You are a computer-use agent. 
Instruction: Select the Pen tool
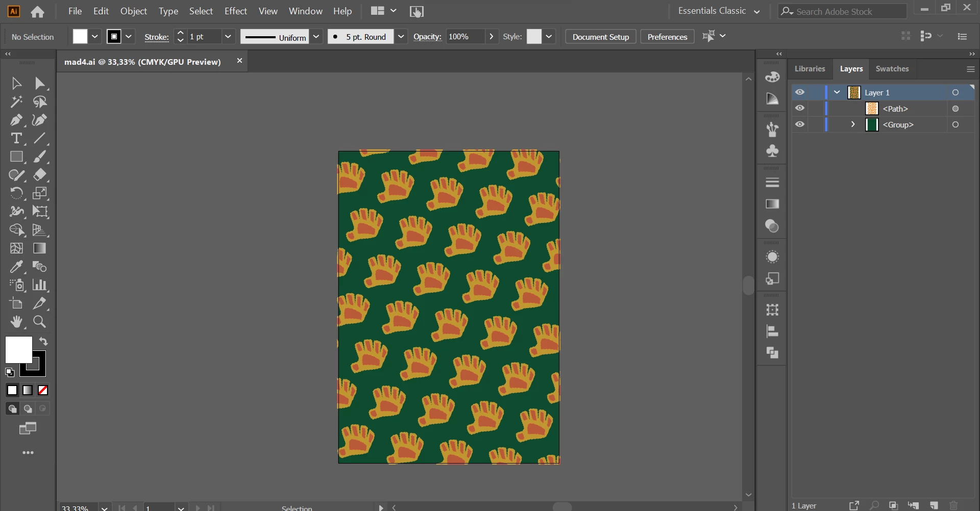(16, 120)
